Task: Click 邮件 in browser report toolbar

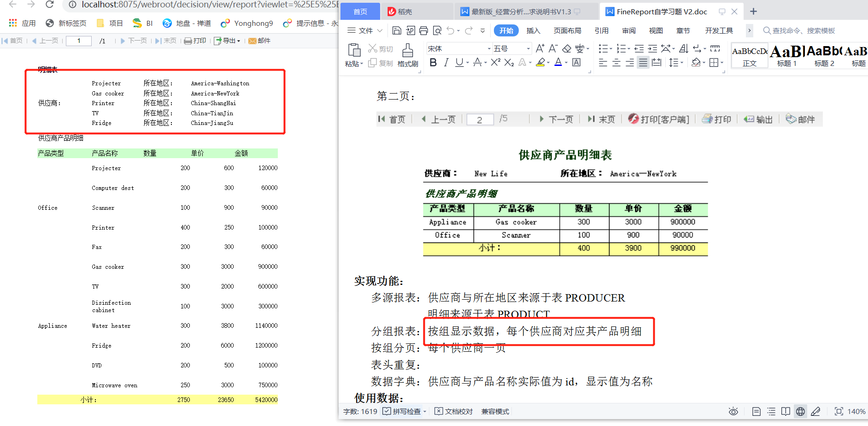Action: [x=259, y=41]
